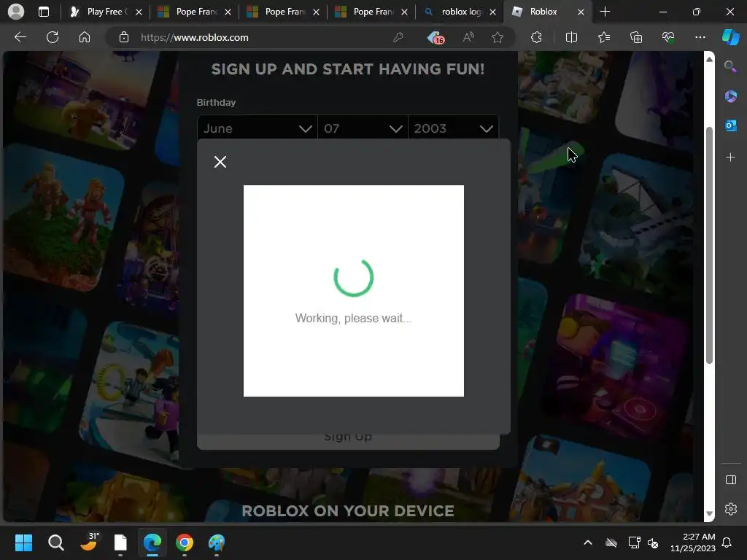Image resolution: width=747 pixels, height=560 pixels.
Task: Add a sidebar app with plus
Action: click(730, 157)
